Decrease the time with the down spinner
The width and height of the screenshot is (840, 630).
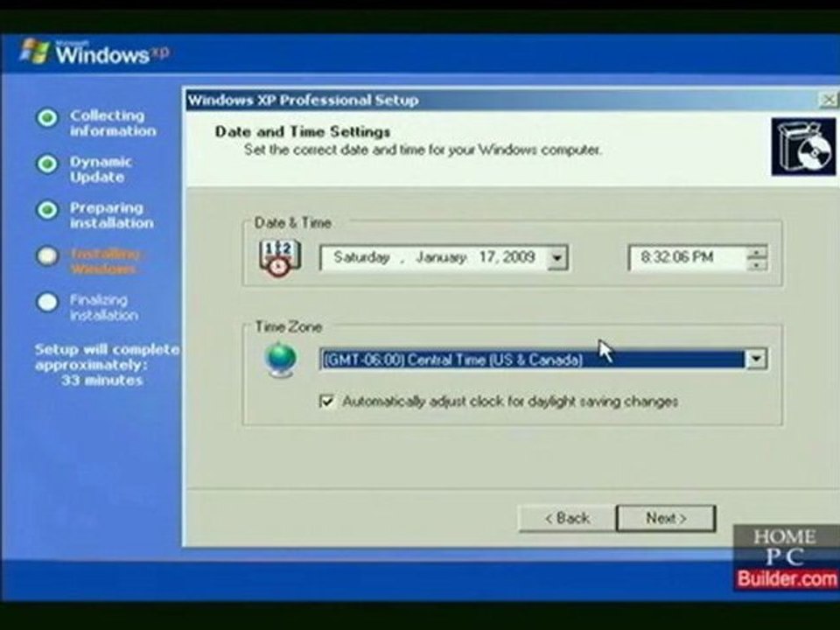click(757, 264)
